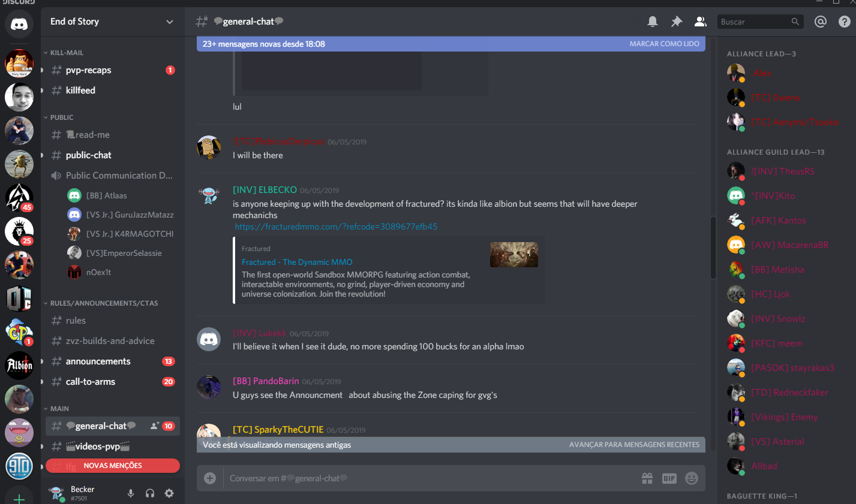Viewport: 856px width, 504px height.
Task: Click [INV] ELBECKO username
Action: 265,190
